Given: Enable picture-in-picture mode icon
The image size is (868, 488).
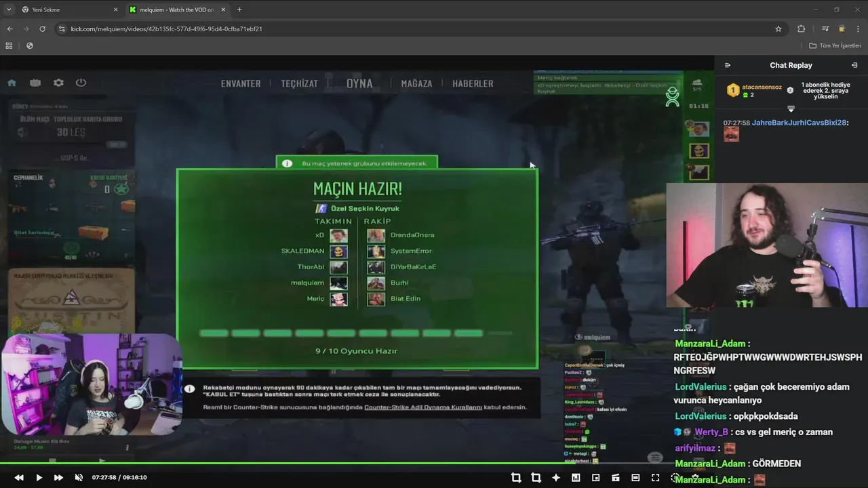Looking at the screenshot, I should click(595, 478).
